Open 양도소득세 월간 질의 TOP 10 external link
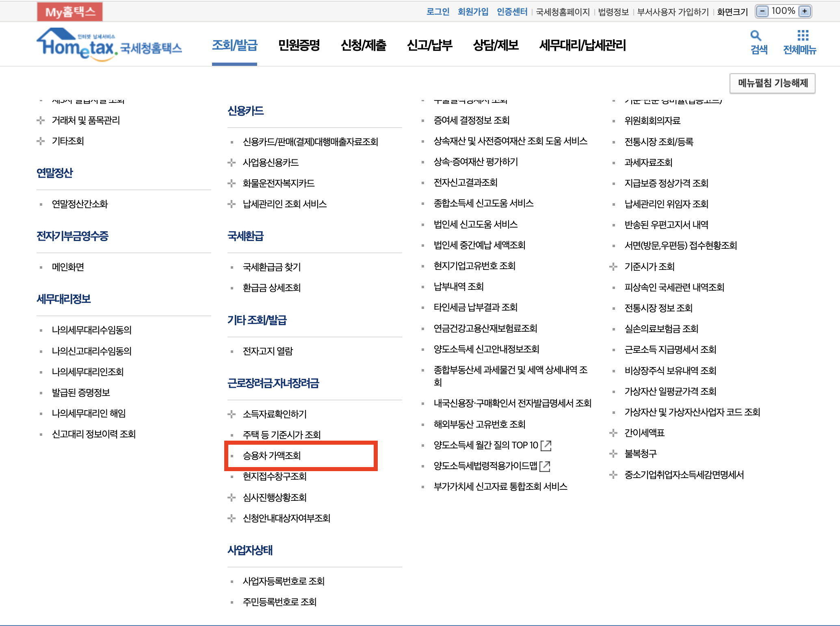The height and width of the screenshot is (626, 840). pos(546,446)
